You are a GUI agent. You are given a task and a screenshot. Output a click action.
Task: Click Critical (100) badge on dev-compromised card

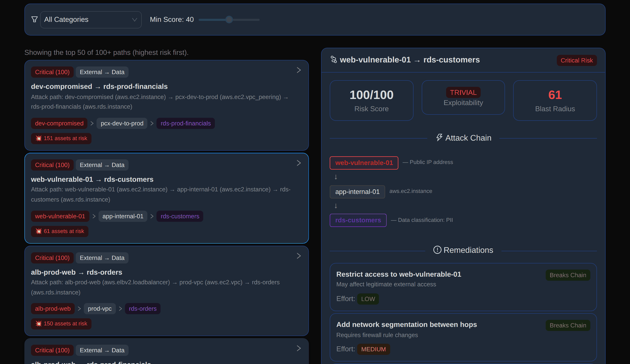click(52, 72)
